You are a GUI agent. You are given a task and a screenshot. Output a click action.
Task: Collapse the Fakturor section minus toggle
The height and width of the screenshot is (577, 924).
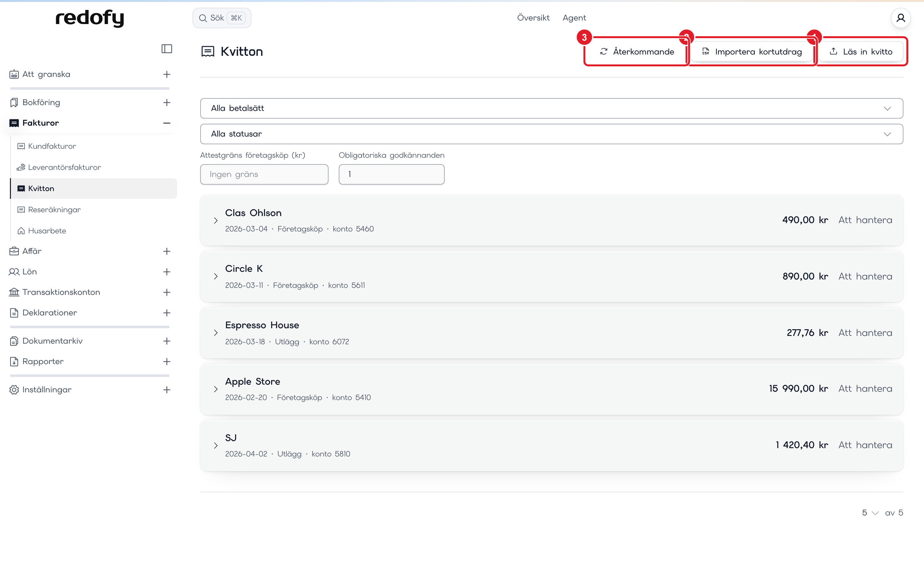tap(167, 123)
